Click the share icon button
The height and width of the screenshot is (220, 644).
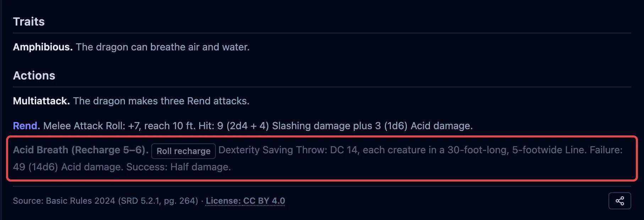tap(620, 201)
